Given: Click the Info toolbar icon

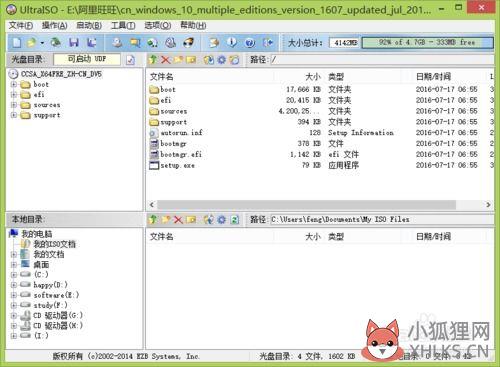Looking at the screenshot, I should click(x=232, y=42).
